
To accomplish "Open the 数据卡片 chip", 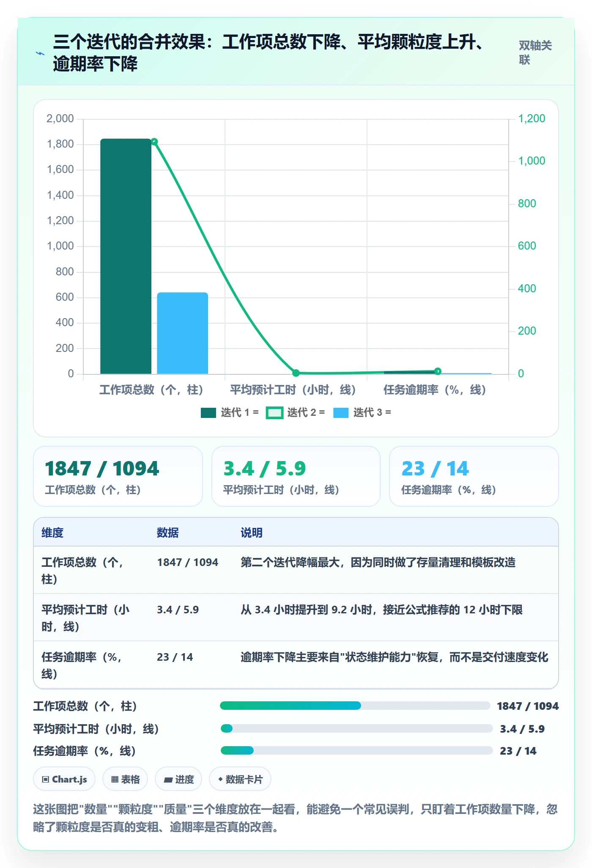I will point(240,779).
